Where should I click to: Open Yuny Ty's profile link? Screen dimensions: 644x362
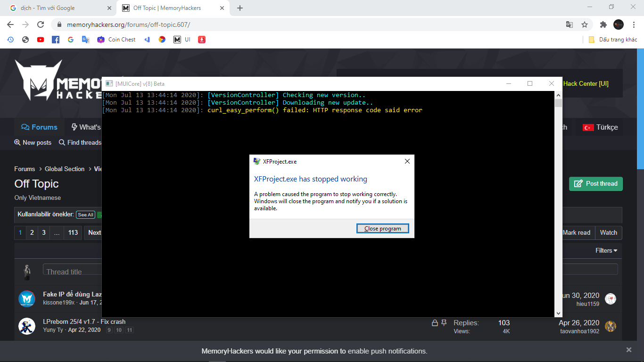click(53, 330)
